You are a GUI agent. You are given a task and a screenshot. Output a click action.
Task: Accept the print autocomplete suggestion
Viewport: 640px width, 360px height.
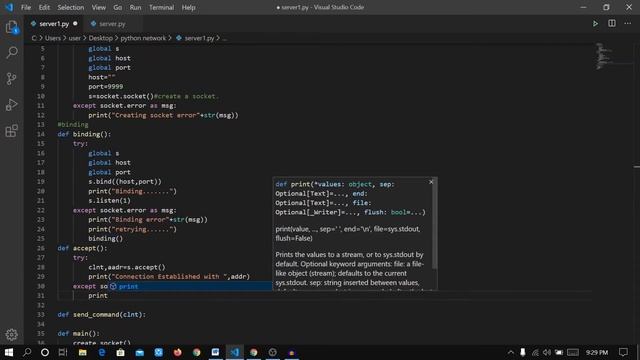coord(191,287)
